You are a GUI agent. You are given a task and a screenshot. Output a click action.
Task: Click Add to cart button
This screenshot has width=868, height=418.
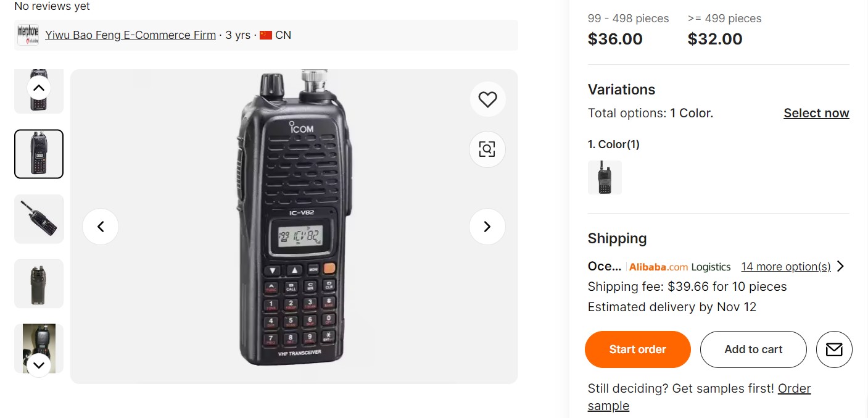pos(753,349)
